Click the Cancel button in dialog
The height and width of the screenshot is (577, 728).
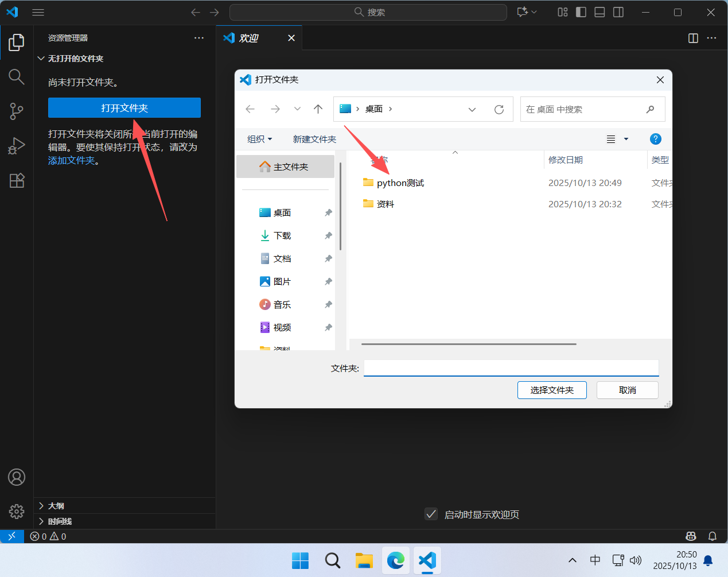[x=628, y=390]
